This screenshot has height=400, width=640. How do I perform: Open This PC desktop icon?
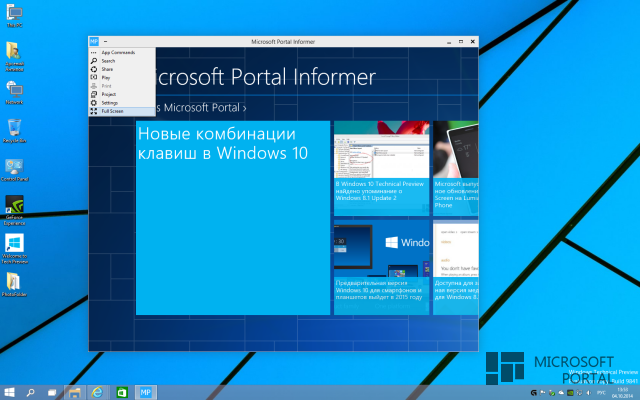pyautogui.click(x=15, y=16)
